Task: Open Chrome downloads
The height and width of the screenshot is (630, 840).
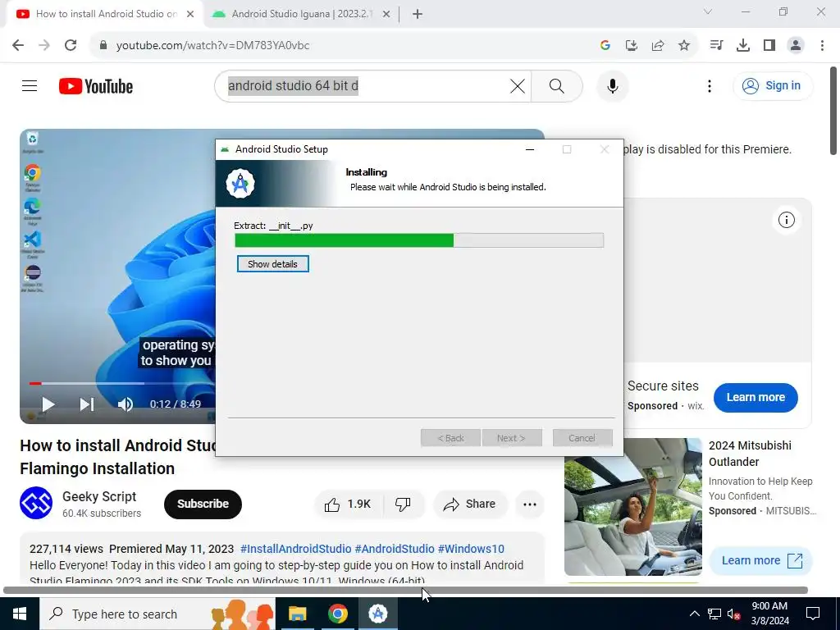Action: (x=743, y=45)
